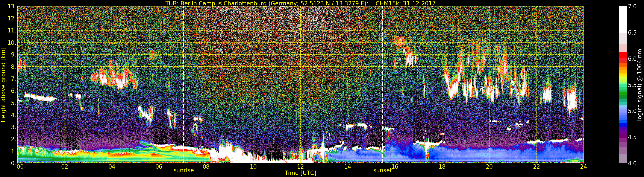Click the '9.' tick on the height axis
This screenshot has height=177, width=644.
(x=13, y=55)
